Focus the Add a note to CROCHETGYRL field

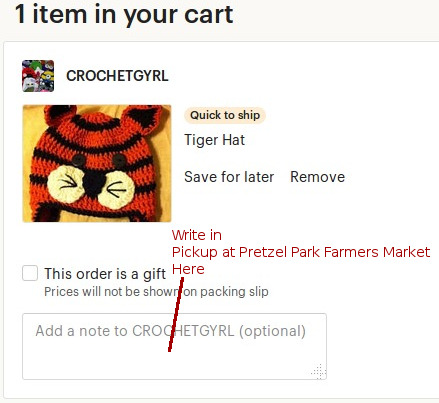(x=174, y=346)
